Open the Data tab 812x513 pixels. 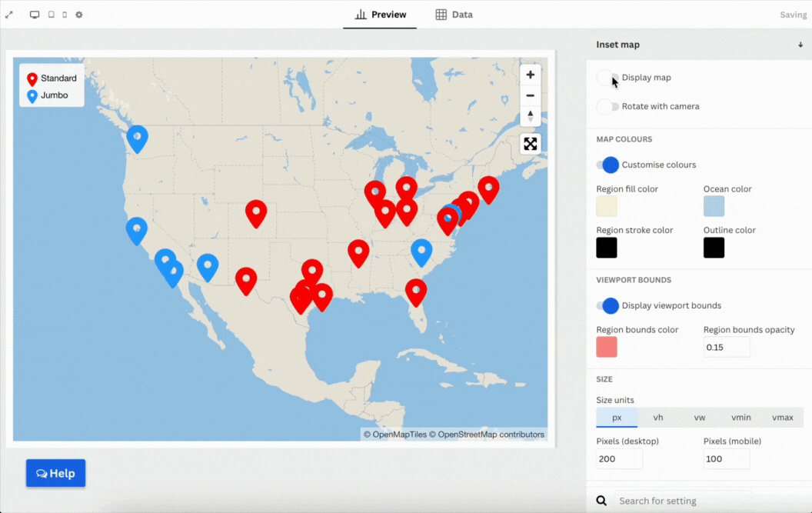click(x=454, y=15)
